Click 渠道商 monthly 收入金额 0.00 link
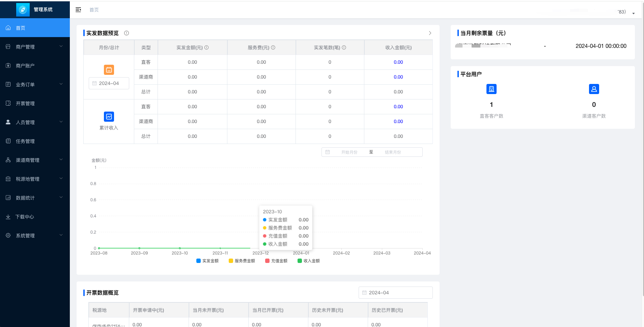The image size is (644, 327). (398, 77)
